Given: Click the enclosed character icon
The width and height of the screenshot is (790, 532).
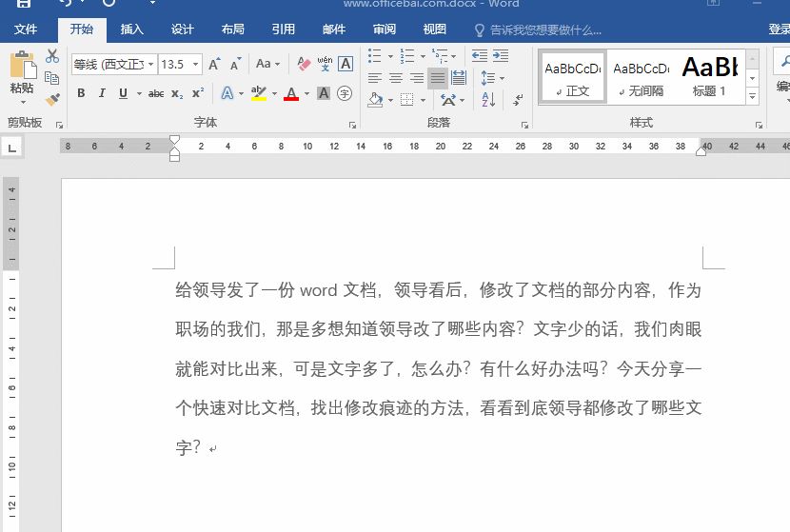Looking at the screenshot, I should [345, 93].
